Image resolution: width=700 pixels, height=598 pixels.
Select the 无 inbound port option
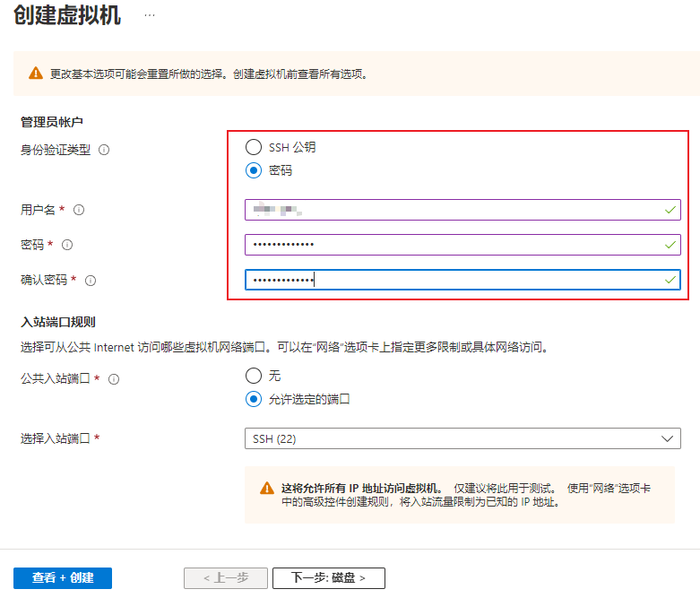point(254,376)
